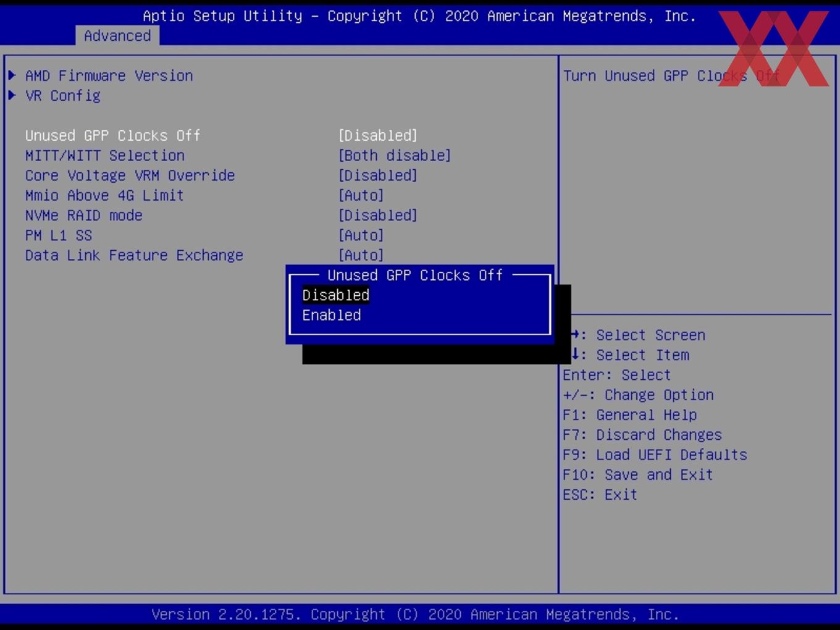Select NVMe RAID mode setting
The width and height of the screenshot is (840, 630).
pos(83,216)
